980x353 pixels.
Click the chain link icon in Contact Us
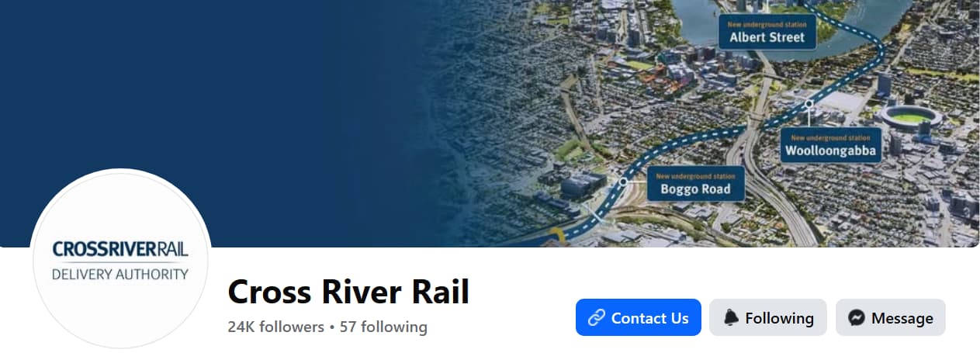pyautogui.click(x=597, y=317)
